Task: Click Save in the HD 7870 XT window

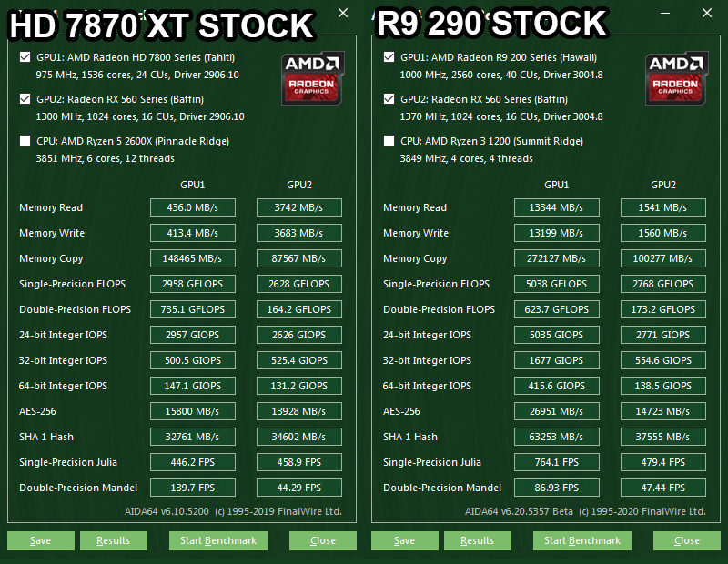Action: [41, 540]
